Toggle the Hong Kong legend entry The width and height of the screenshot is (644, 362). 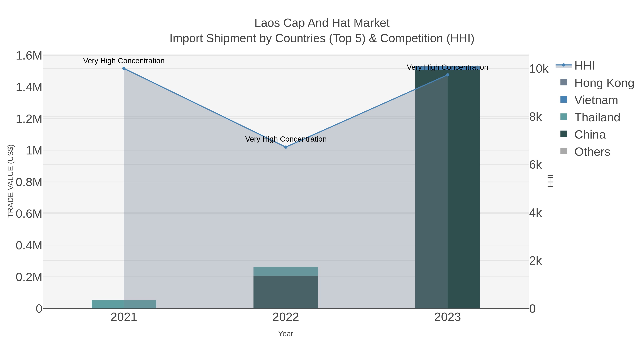(597, 83)
